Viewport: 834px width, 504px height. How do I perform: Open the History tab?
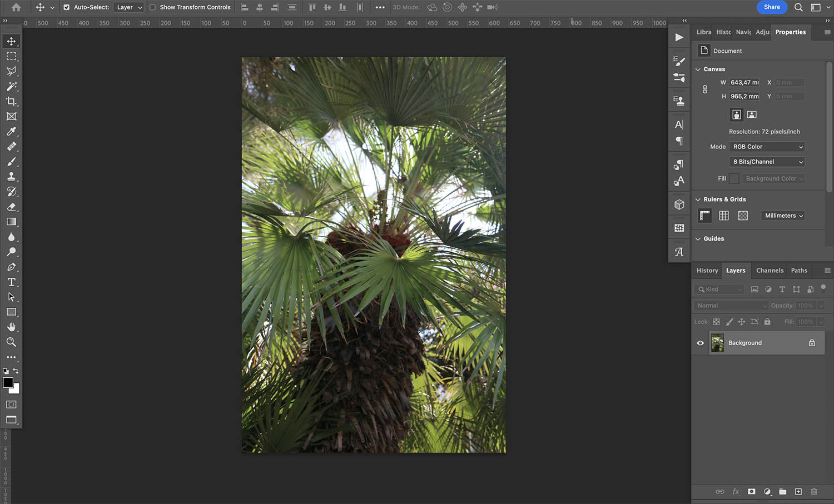(x=707, y=270)
